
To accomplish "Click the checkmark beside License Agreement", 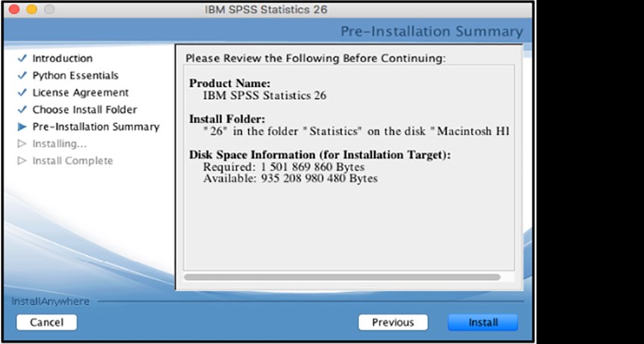I will (x=22, y=93).
